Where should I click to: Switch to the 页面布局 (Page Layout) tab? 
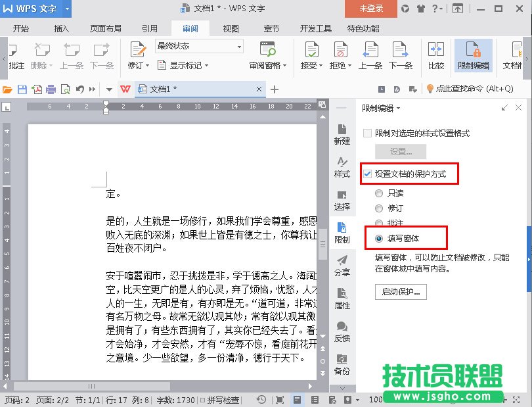coord(105,29)
